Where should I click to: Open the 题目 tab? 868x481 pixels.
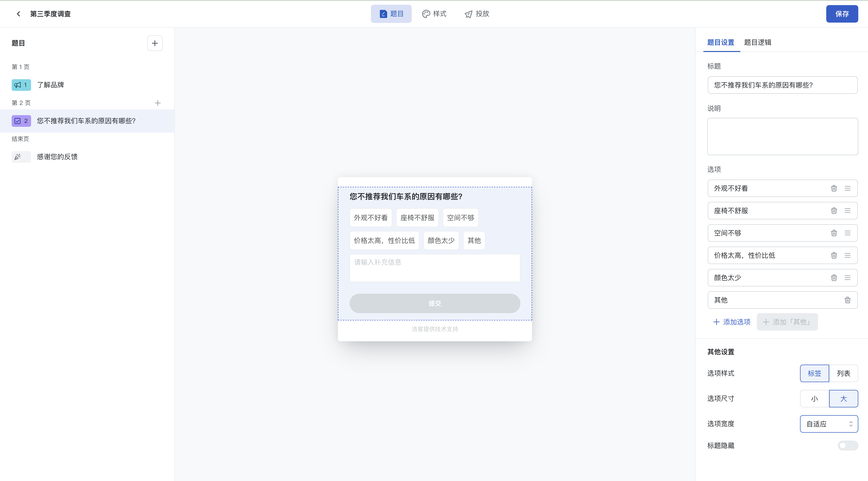[x=391, y=14]
